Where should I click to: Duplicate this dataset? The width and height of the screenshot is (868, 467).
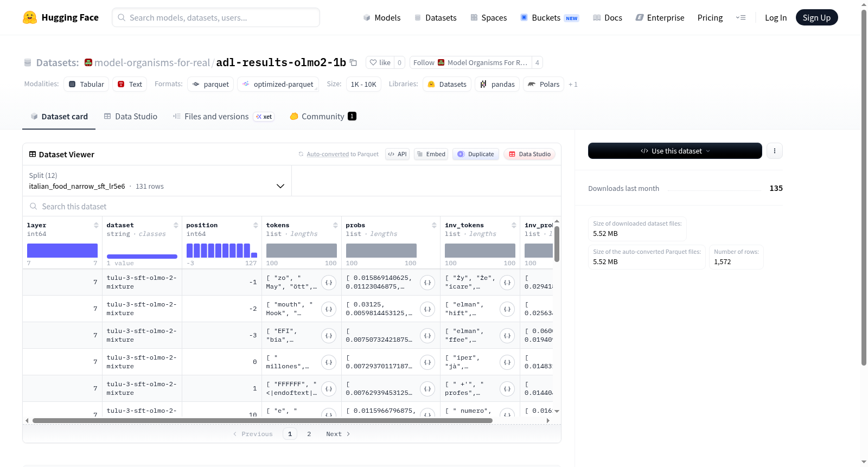click(476, 154)
